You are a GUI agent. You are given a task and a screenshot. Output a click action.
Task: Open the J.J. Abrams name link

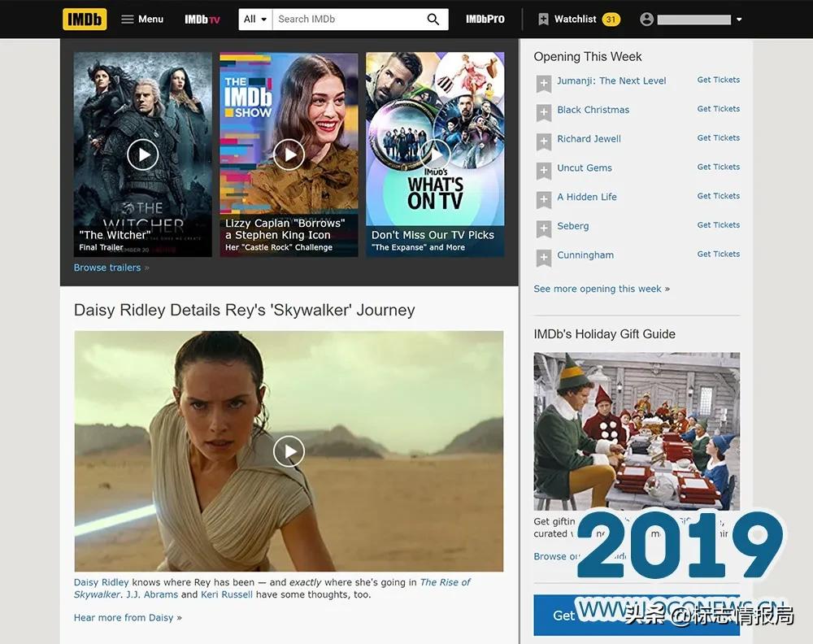pos(152,594)
